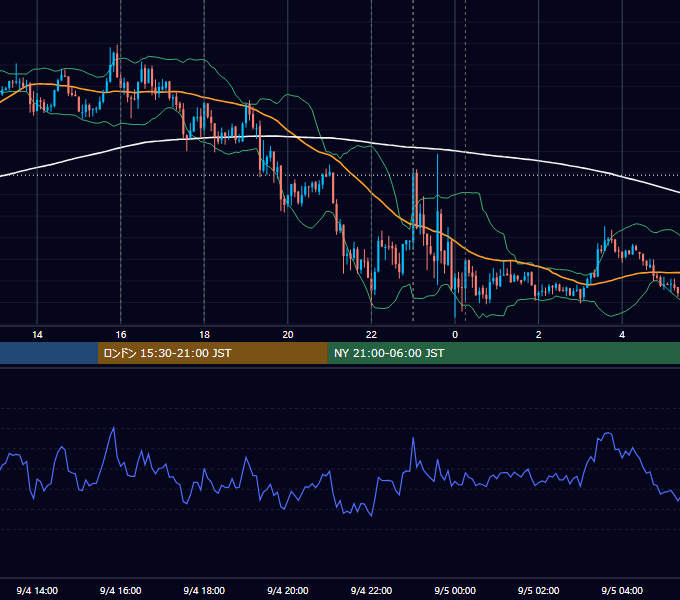This screenshot has height=600, width=680.
Task: Click the NY 21:00-06:00 JST session bar
Action: [x=503, y=353]
